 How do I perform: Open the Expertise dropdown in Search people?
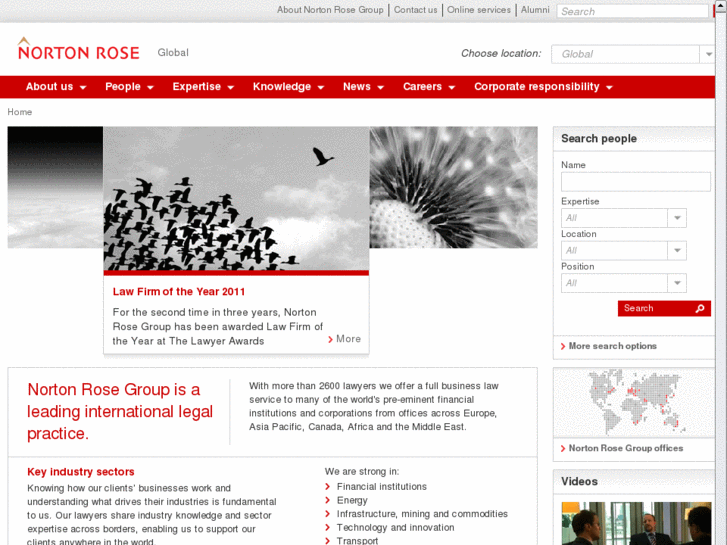pos(677,218)
